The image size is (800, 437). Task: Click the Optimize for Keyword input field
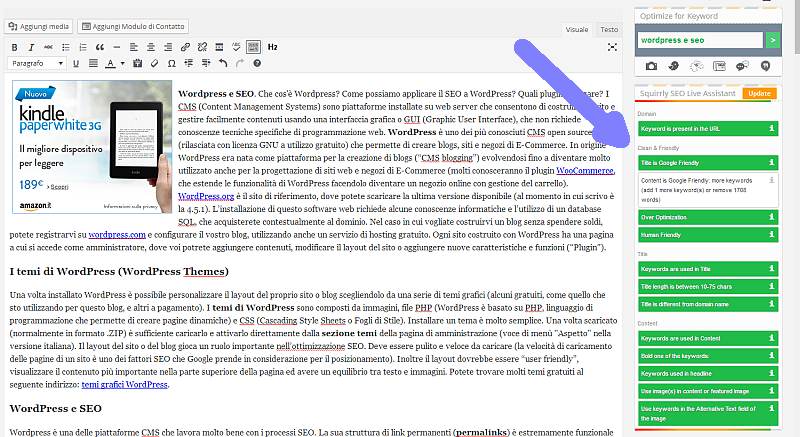click(699, 40)
